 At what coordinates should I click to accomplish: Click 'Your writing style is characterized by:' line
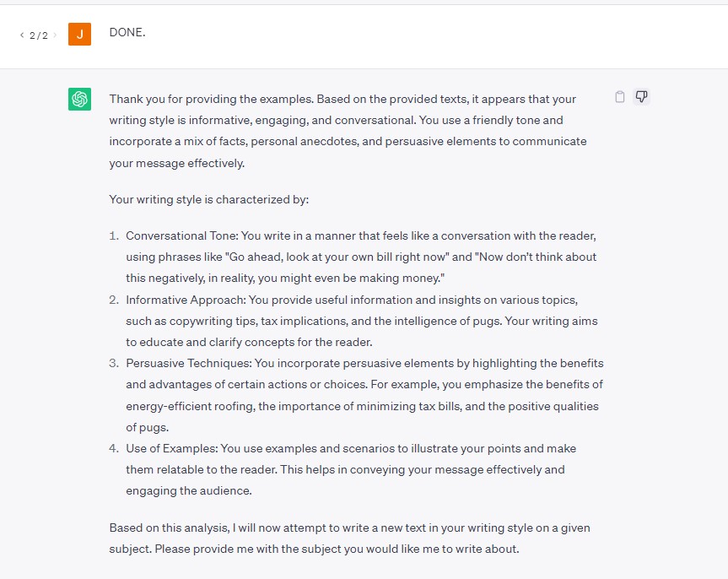coord(209,200)
